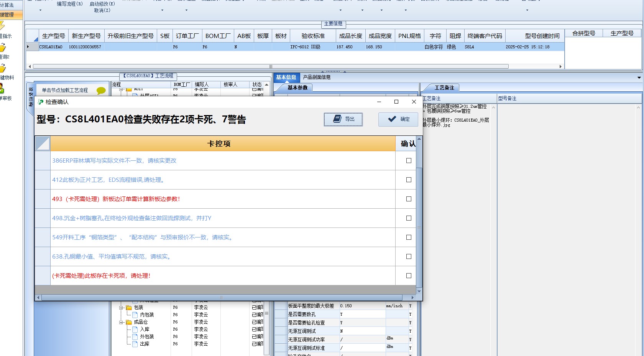Click the 内包装 document icon
The height and width of the screenshot is (356, 644).
pyautogui.click(x=135, y=315)
